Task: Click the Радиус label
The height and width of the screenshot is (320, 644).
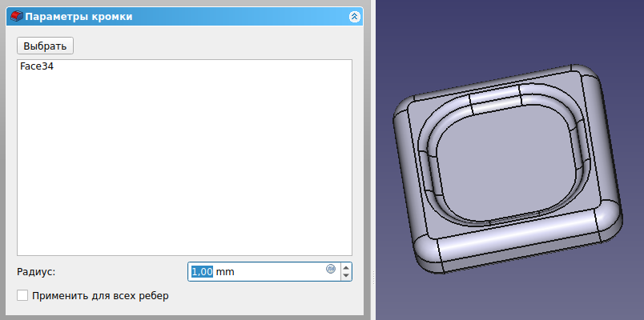Action: tap(36, 271)
